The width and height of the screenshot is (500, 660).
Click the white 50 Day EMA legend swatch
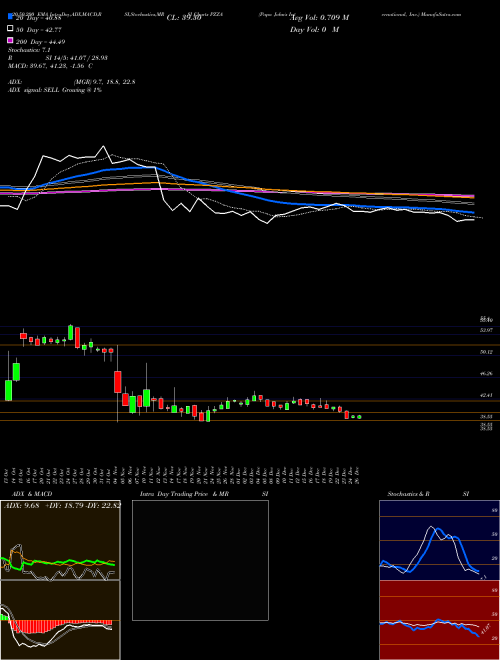10,29
